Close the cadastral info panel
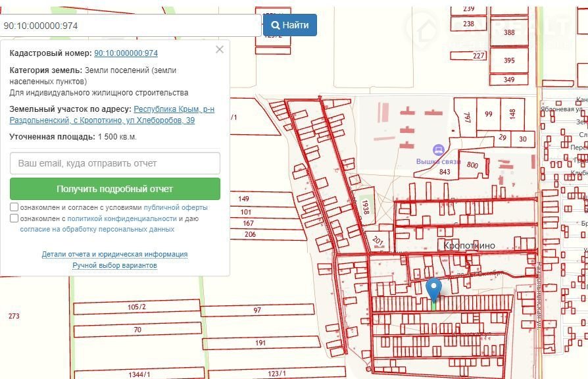The height and width of the screenshot is (379, 588). point(220,49)
